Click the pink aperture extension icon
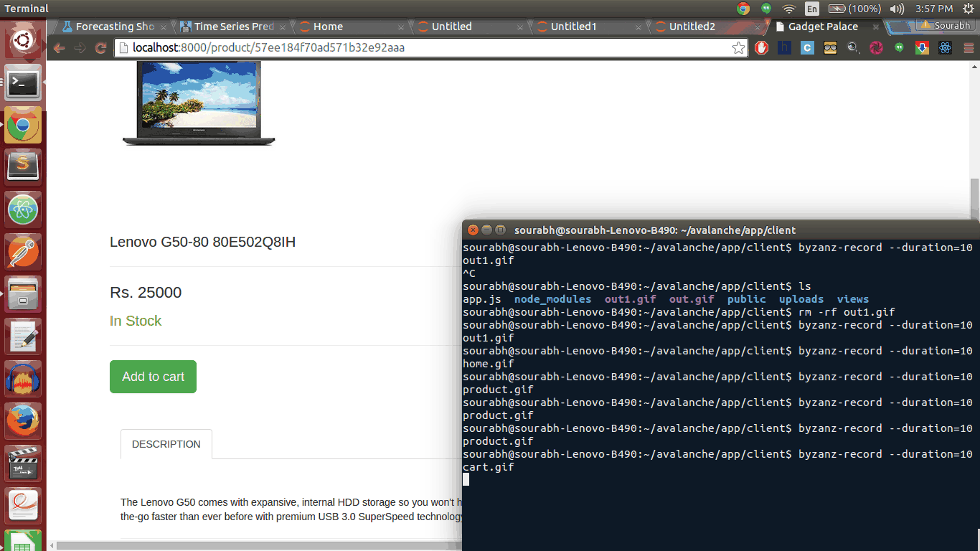Screen dimensions: 980x551 point(877,48)
